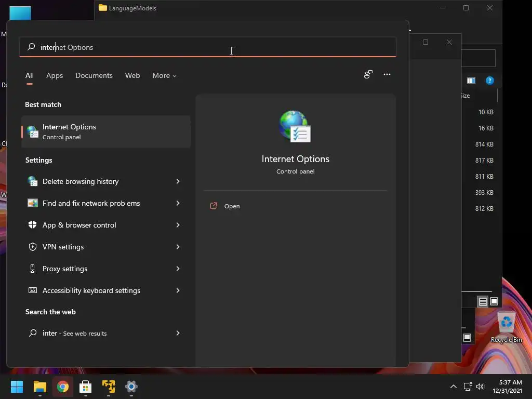Click the 811 KB size cell
The height and width of the screenshot is (399, 532).
(x=484, y=177)
